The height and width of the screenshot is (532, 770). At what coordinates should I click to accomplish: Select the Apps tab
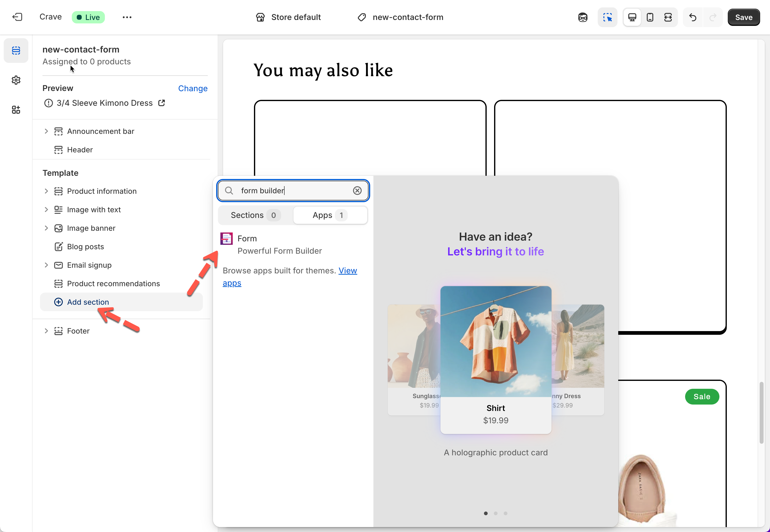pos(330,215)
